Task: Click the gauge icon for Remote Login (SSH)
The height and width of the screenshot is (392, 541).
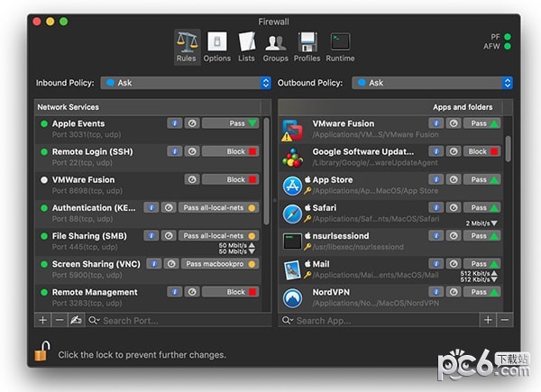Action: (192, 151)
